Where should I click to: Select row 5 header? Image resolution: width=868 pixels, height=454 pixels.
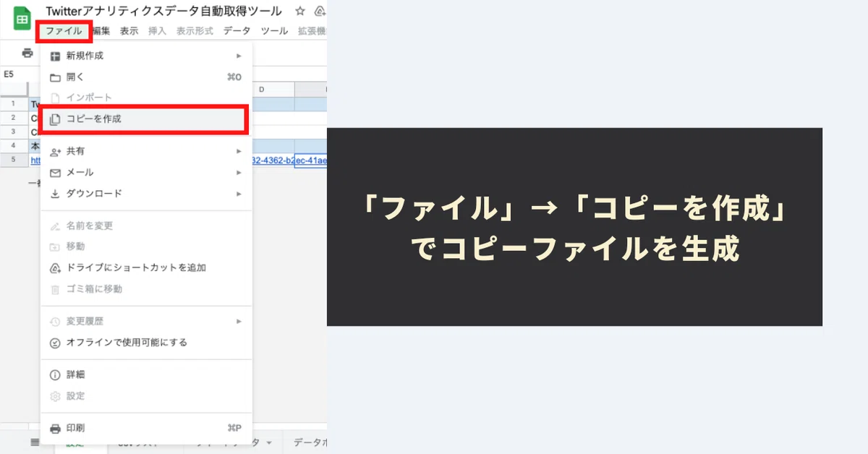[14, 160]
